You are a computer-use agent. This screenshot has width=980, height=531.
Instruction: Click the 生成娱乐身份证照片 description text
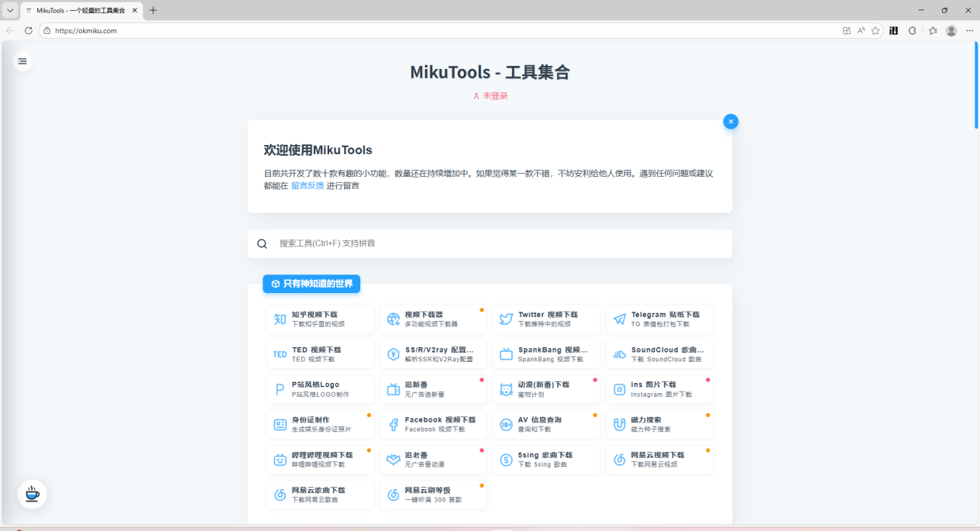pyautogui.click(x=322, y=429)
